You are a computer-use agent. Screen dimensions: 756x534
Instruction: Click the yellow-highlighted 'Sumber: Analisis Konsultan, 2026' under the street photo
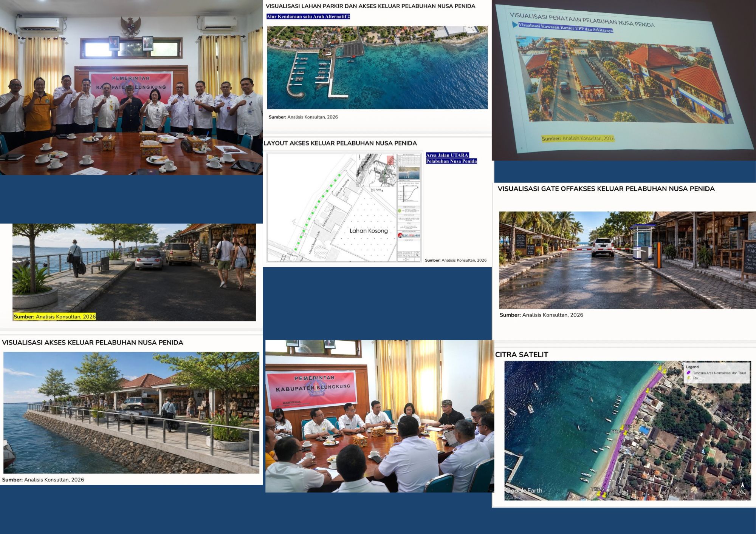[x=55, y=316]
